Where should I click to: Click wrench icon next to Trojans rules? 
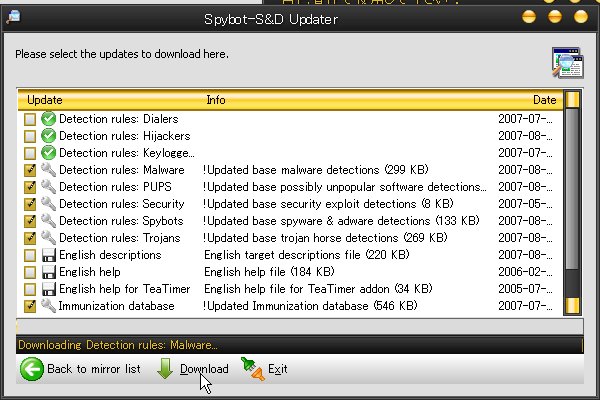click(x=49, y=238)
